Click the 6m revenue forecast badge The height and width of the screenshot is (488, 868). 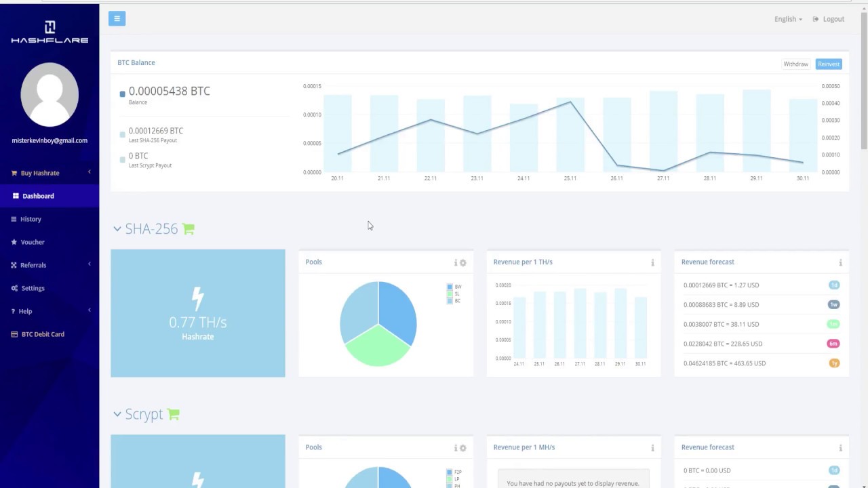pos(833,344)
